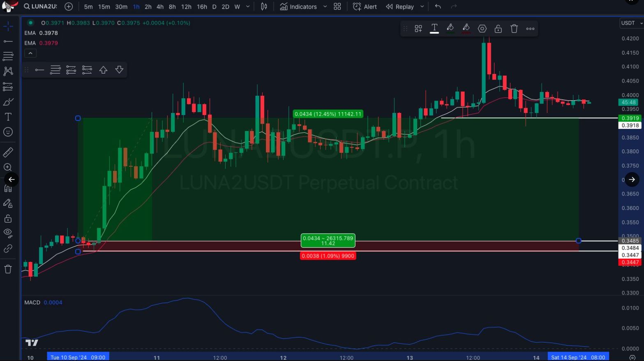The height and width of the screenshot is (361, 644).
Task: Click Sat 14 Sep '24 08:00 time label
Action: [578, 357]
